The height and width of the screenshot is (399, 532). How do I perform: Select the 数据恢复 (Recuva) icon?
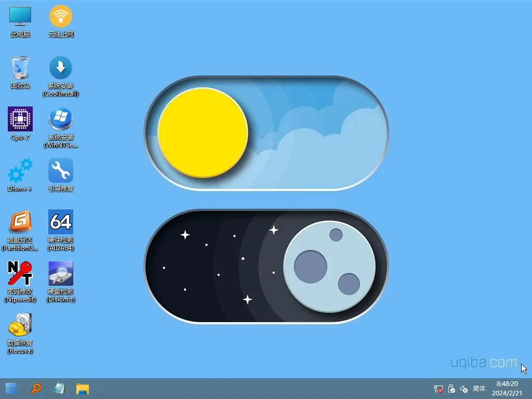tap(20, 334)
